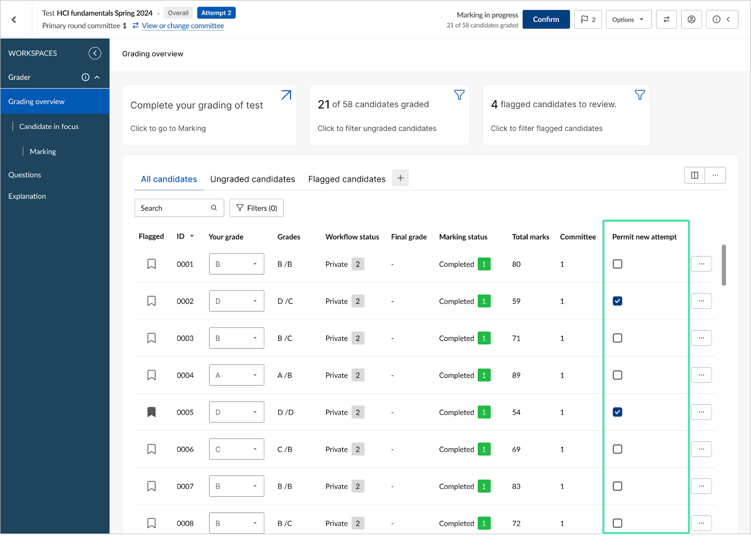This screenshot has height=560, width=751.
Task: Check Permit new attempt for candidate 0003
Action: coord(617,338)
